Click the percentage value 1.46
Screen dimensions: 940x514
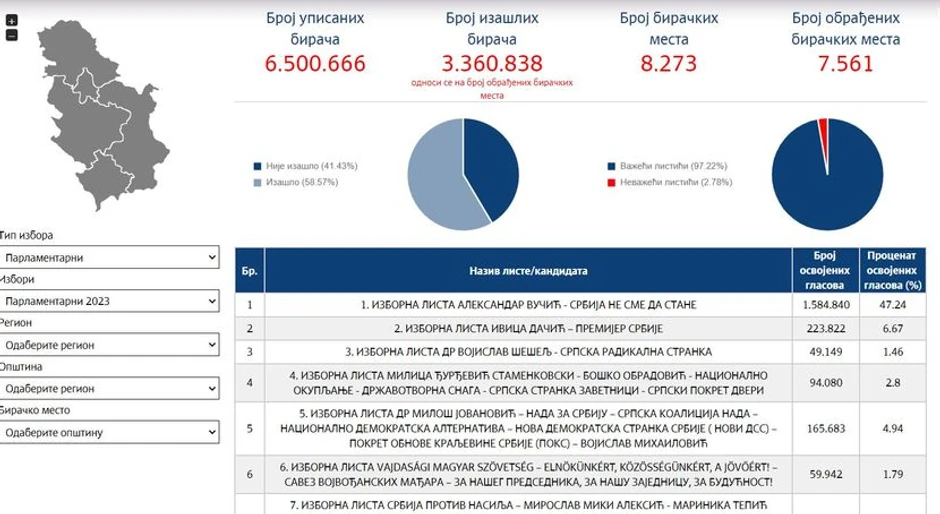pyautogui.click(x=893, y=352)
